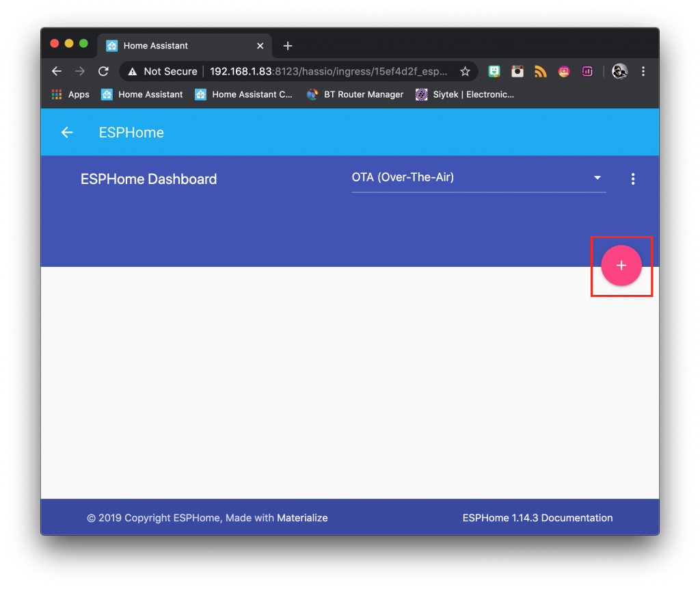Click the orange RSS feed extension icon
Viewport: 700px width, 589px height.
pyautogui.click(x=541, y=72)
